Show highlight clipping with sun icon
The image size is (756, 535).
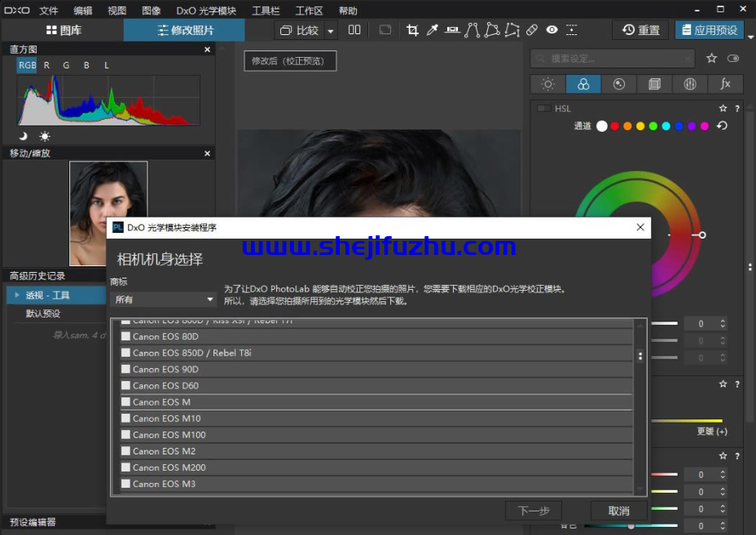(x=44, y=137)
